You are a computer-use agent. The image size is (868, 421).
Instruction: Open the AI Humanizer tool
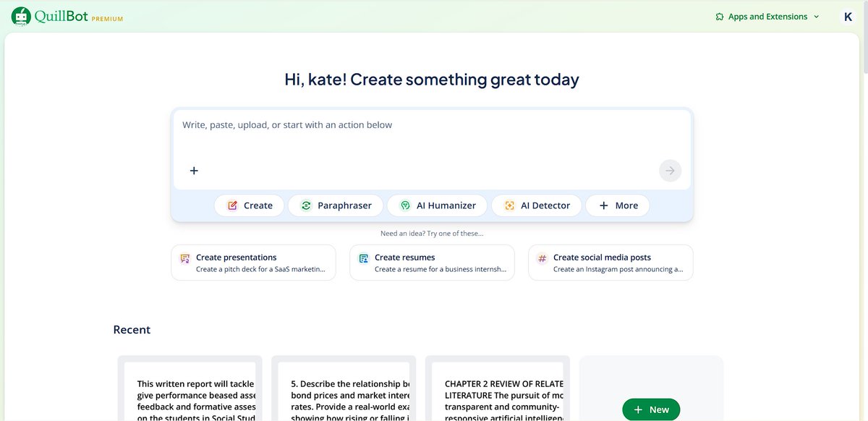[x=437, y=205]
